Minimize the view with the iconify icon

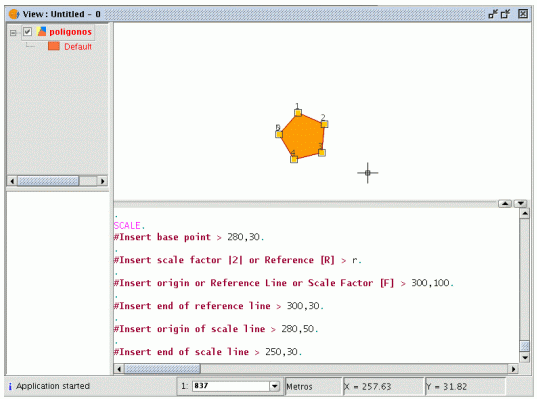coord(493,14)
